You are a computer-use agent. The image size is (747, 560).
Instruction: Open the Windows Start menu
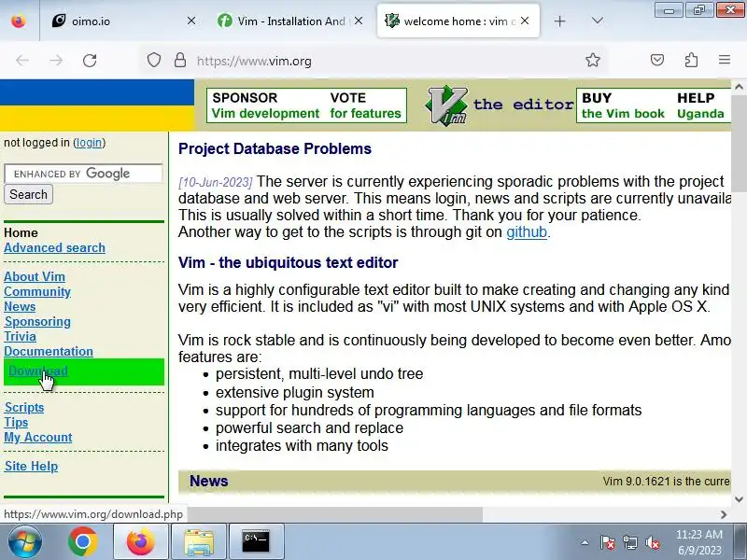tap(24, 541)
